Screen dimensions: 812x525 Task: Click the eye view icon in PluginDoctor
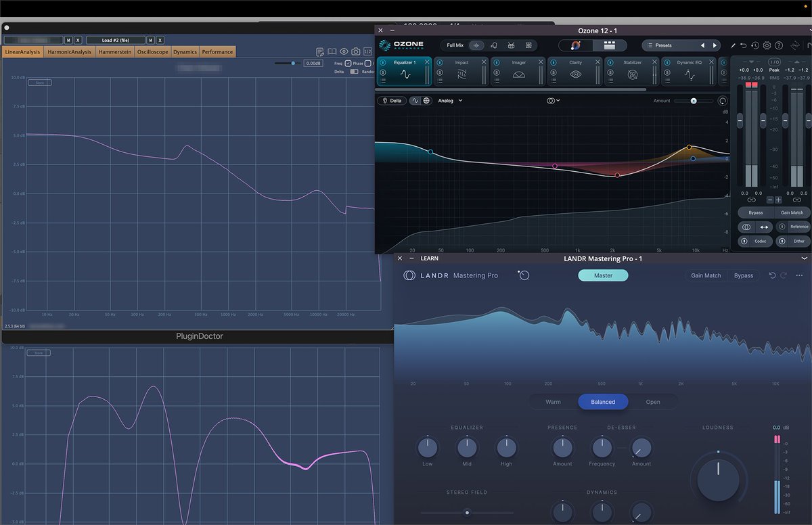point(344,51)
